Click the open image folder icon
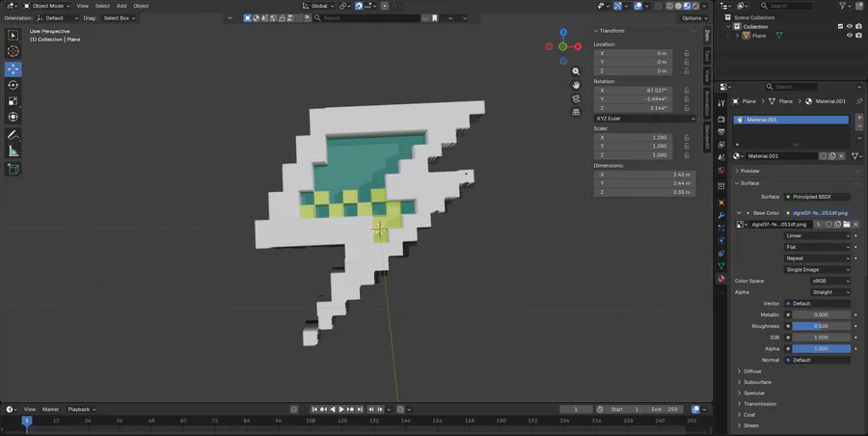868x436 pixels. coord(847,225)
